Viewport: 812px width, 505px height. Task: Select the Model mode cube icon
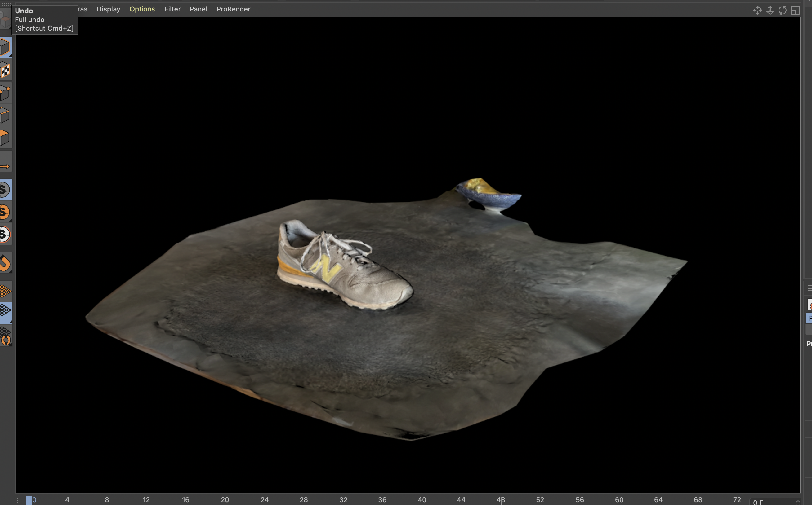coord(5,47)
